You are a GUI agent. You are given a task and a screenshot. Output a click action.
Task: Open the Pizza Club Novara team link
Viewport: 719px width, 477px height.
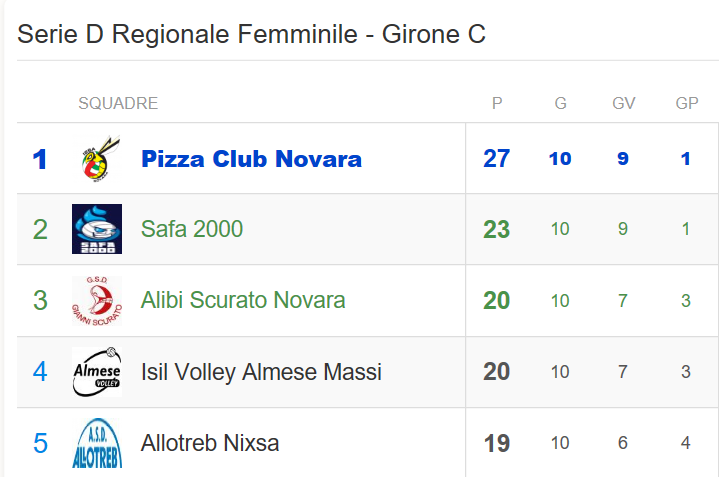click(x=251, y=159)
